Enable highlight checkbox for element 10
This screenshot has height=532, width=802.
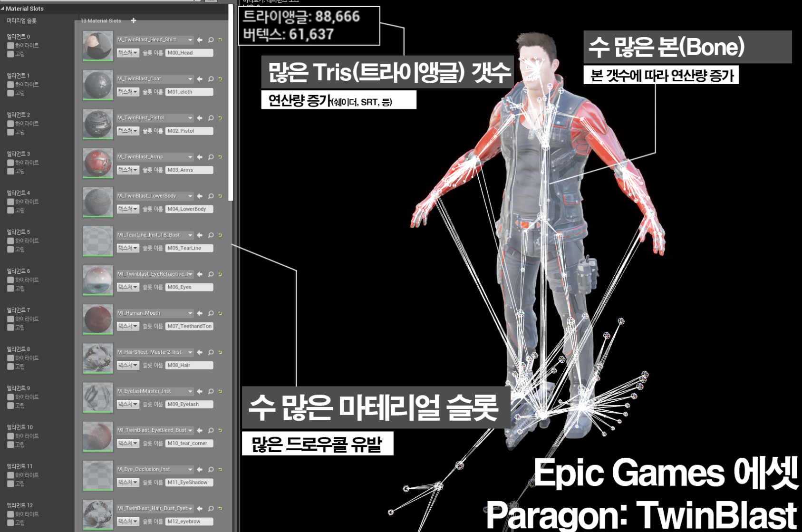(x=10, y=436)
